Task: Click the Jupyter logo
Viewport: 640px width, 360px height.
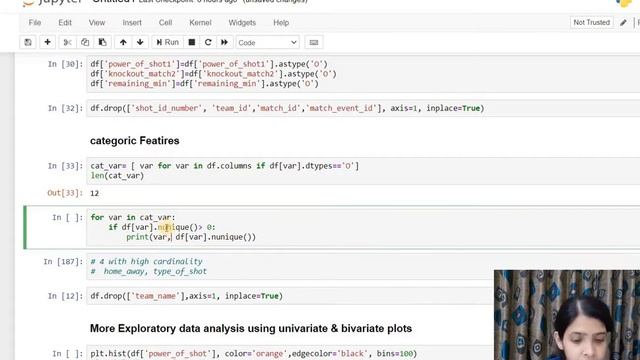Action: point(53,2)
